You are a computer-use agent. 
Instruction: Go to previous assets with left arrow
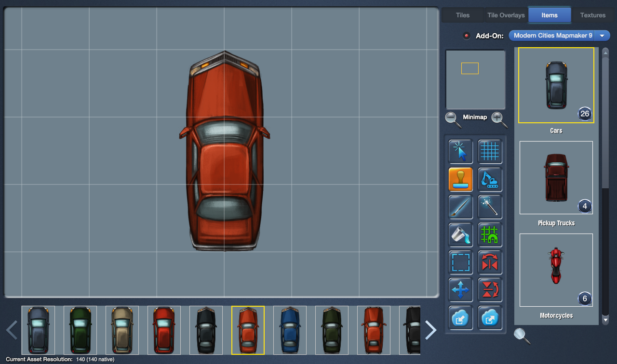point(12,330)
